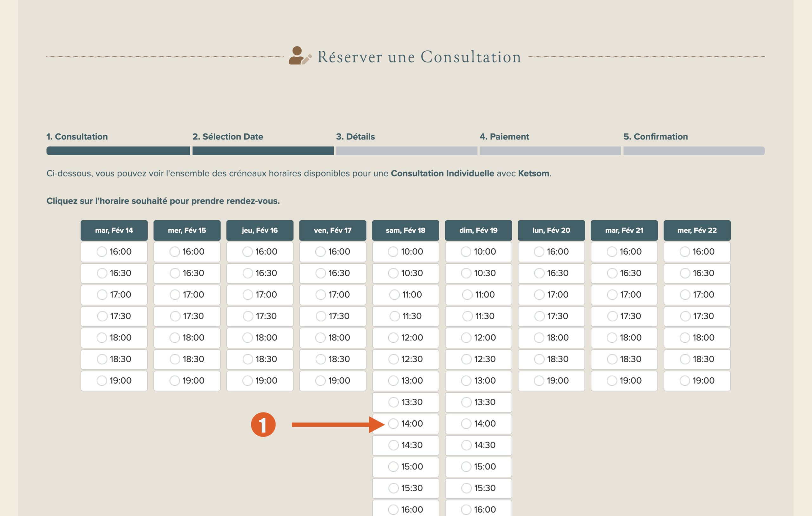Select 14:00 on sam, Fév 18
The image size is (812, 516).
(x=406, y=424)
